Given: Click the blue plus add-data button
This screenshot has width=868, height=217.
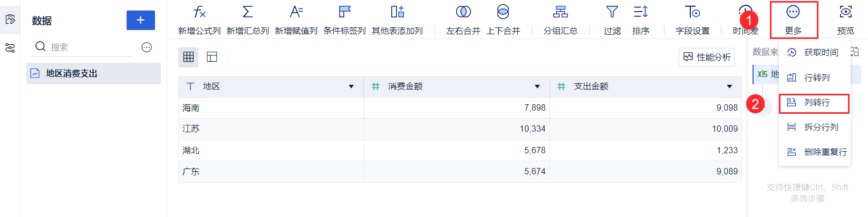Looking at the screenshot, I should [x=140, y=20].
